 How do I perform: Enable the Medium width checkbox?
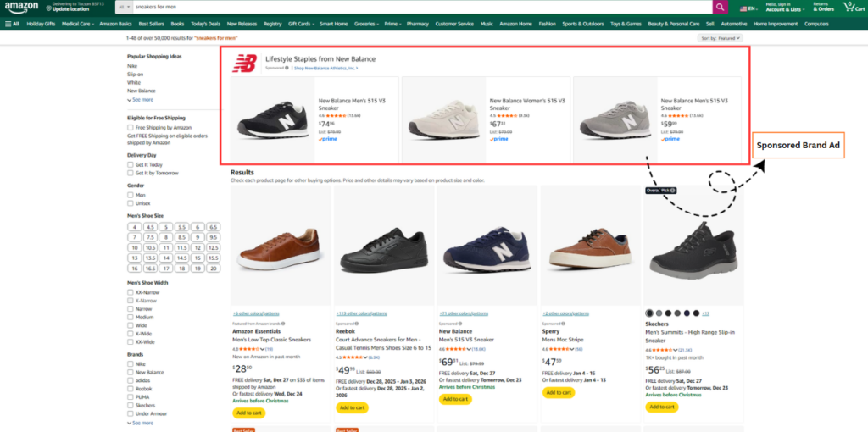131,318
